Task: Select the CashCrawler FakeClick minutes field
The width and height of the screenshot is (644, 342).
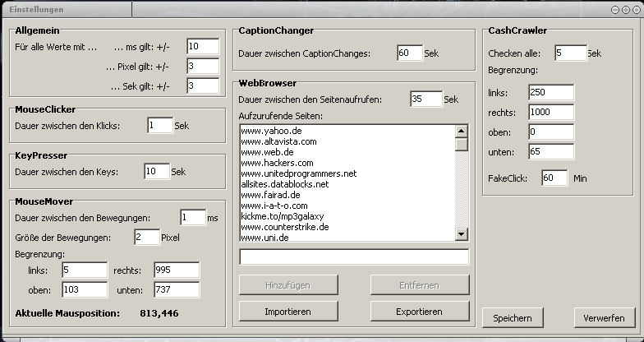Action: tap(554, 178)
